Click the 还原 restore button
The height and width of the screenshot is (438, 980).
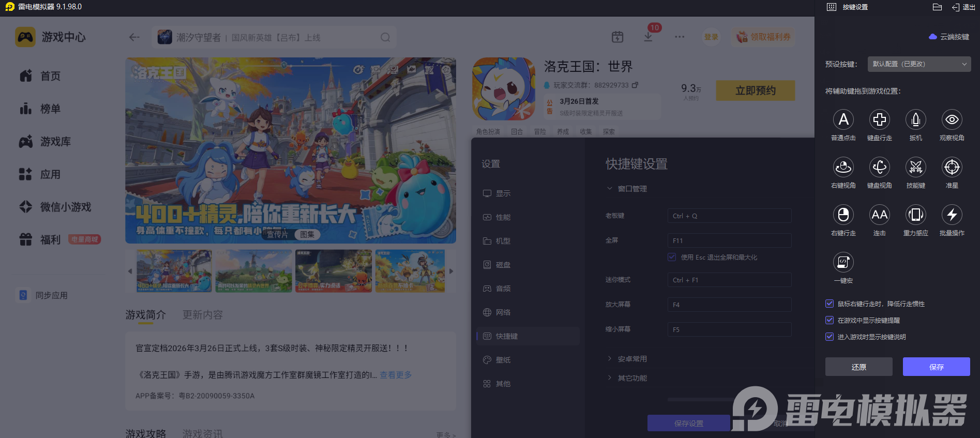coord(858,367)
